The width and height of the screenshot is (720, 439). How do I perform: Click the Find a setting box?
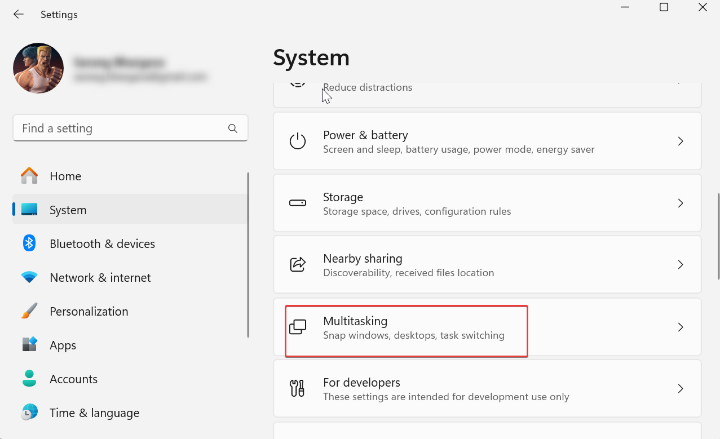[x=120, y=129]
